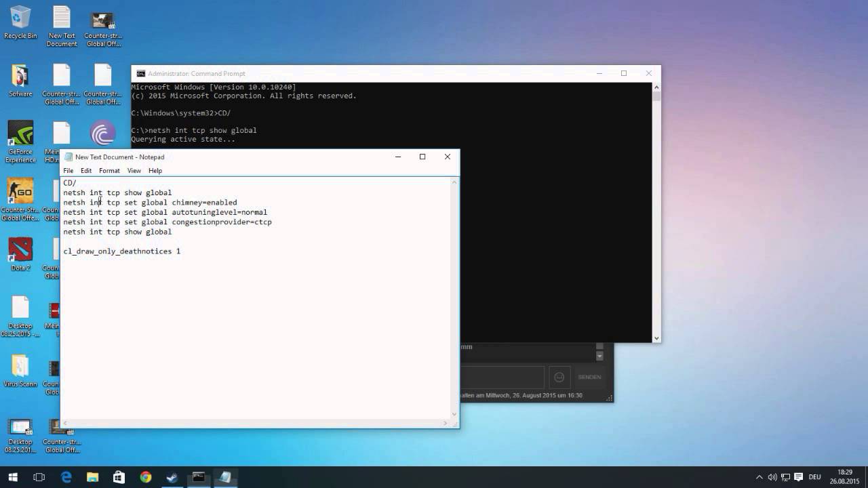Switch to Command Prompt taskbar icon

pyautogui.click(x=199, y=477)
